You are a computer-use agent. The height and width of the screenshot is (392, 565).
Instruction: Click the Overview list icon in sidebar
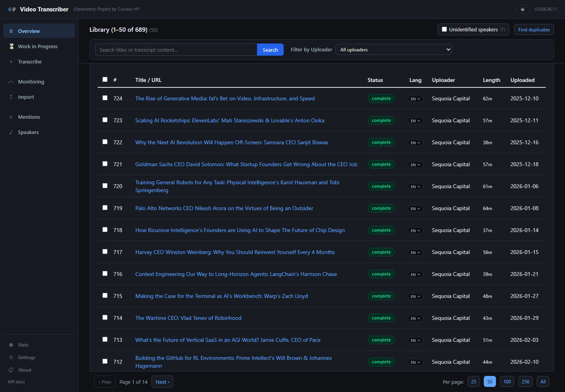11,31
